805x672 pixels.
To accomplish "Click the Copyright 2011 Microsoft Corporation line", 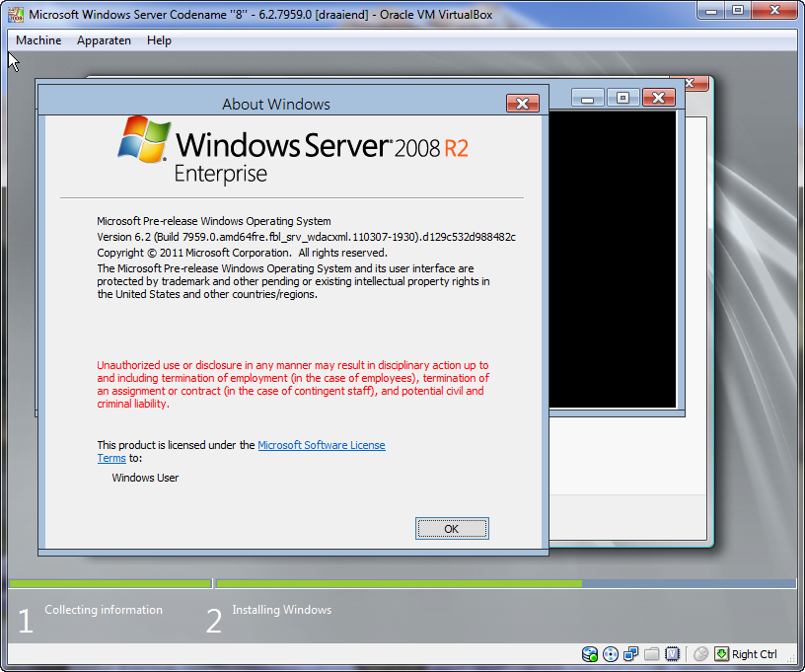I will (243, 253).
